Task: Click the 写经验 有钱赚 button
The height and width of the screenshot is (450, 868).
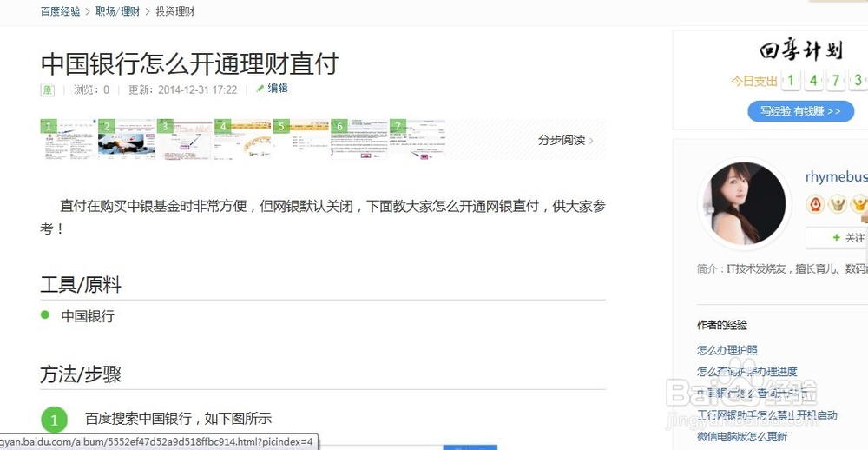Action: click(800, 111)
